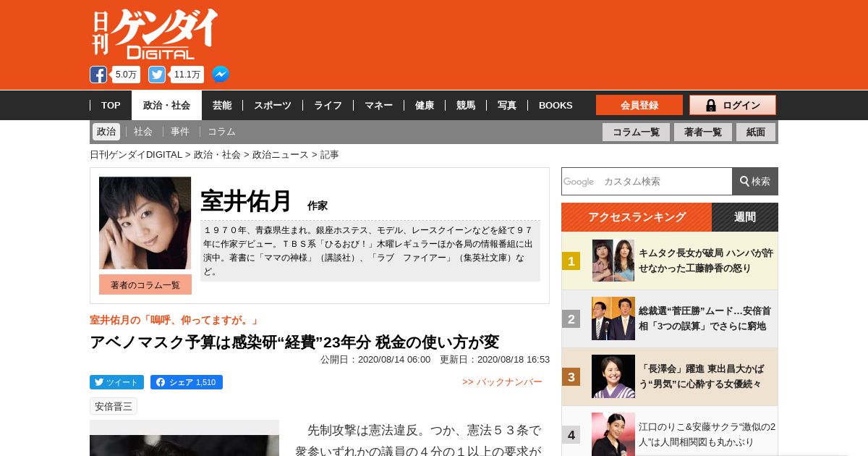Select the 社会 sub-category
Screen dimensions: 868x456
tap(143, 132)
